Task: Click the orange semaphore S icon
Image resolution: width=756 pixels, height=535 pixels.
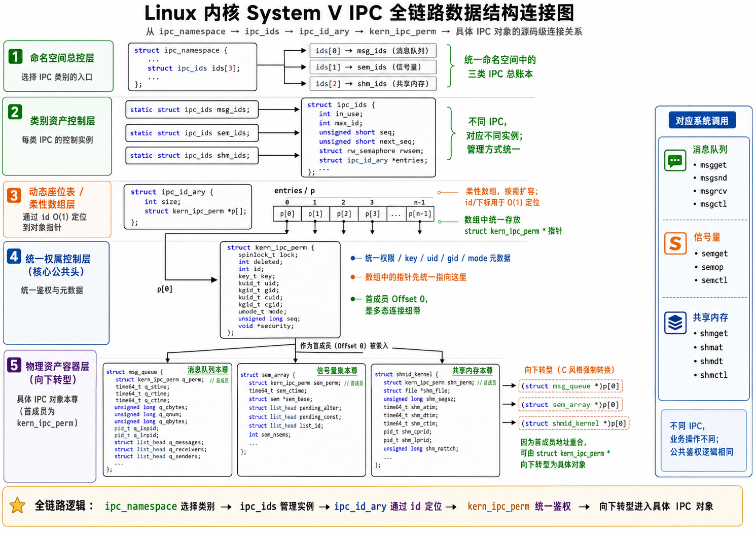Action: coord(675,243)
